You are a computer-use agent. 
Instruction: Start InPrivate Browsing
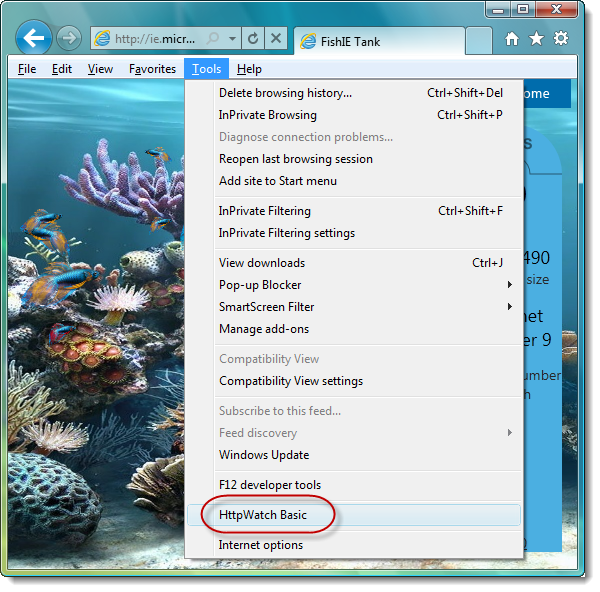pos(354,115)
